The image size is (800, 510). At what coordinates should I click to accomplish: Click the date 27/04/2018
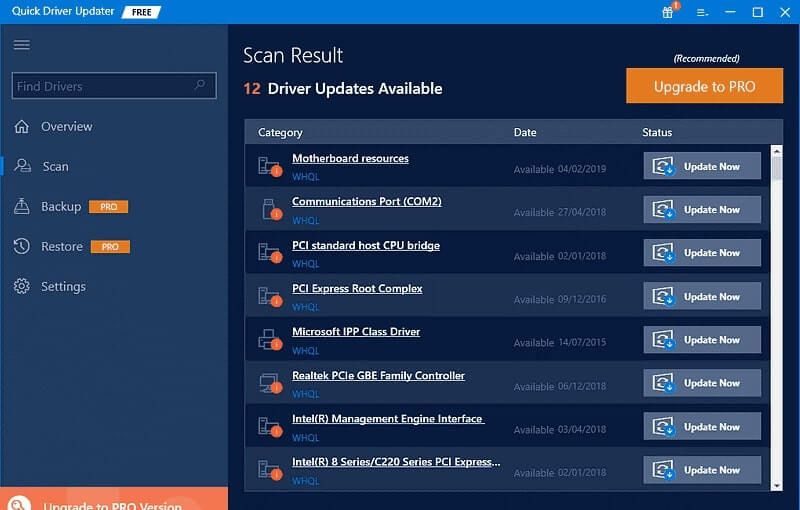click(582, 212)
